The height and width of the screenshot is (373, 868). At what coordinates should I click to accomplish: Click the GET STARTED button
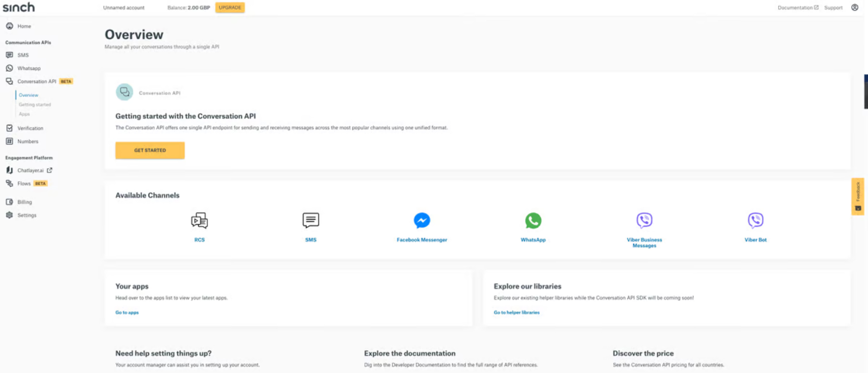pos(150,150)
